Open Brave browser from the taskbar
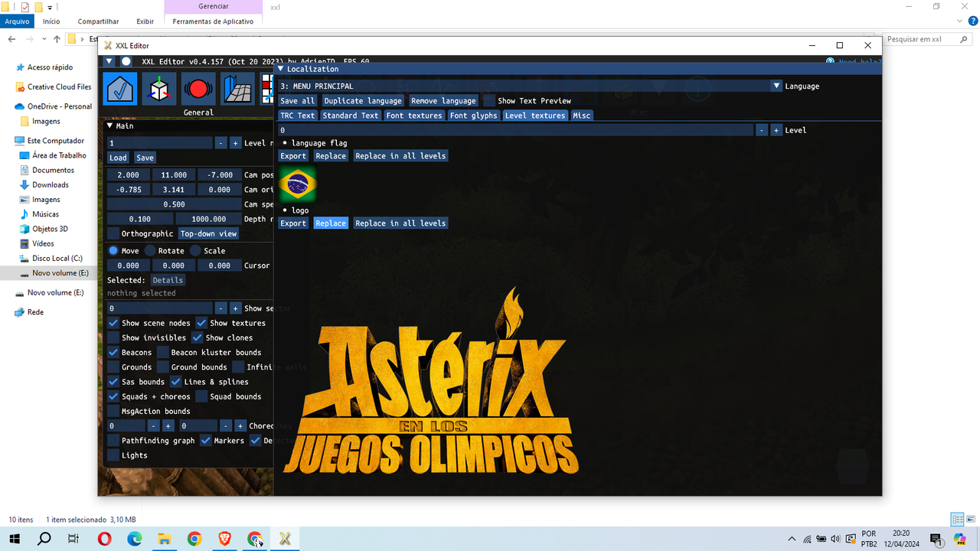The height and width of the screenshot is (551, 980). [x=224, y=539]
